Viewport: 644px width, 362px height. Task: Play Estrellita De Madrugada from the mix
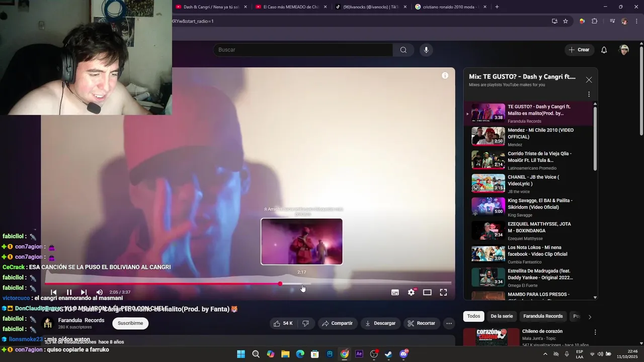tap(527, 278)
